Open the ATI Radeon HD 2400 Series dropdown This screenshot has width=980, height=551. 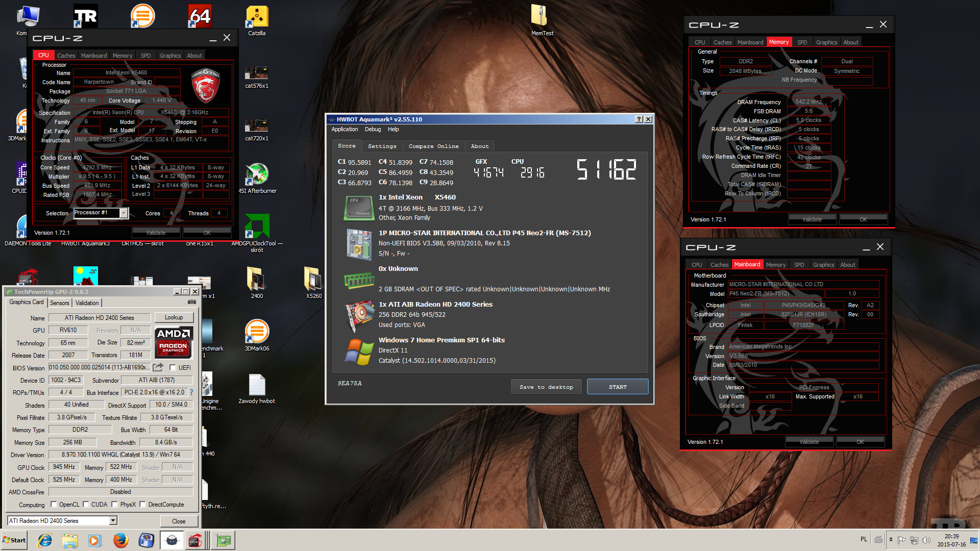click(x=113, y=521)
